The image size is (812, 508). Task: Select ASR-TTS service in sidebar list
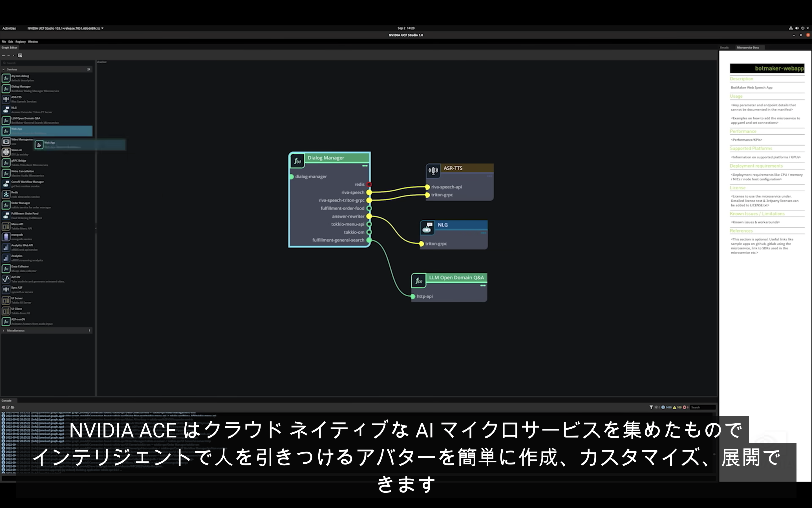47,99
